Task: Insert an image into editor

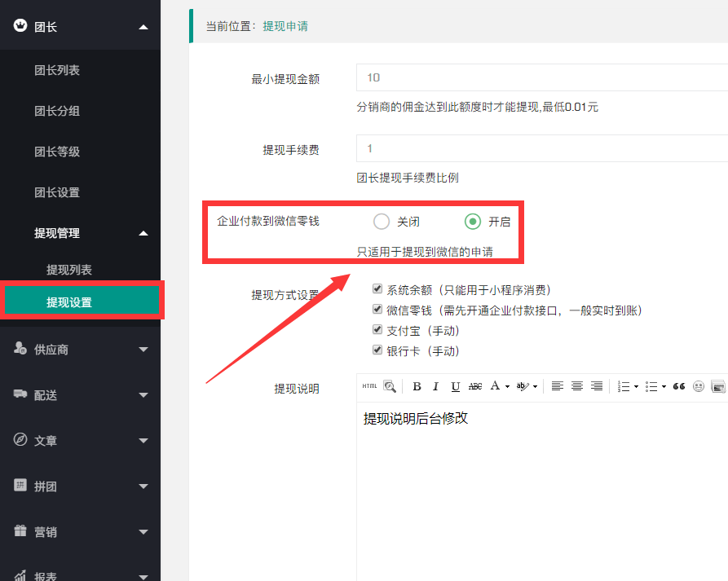Action: 718,386
